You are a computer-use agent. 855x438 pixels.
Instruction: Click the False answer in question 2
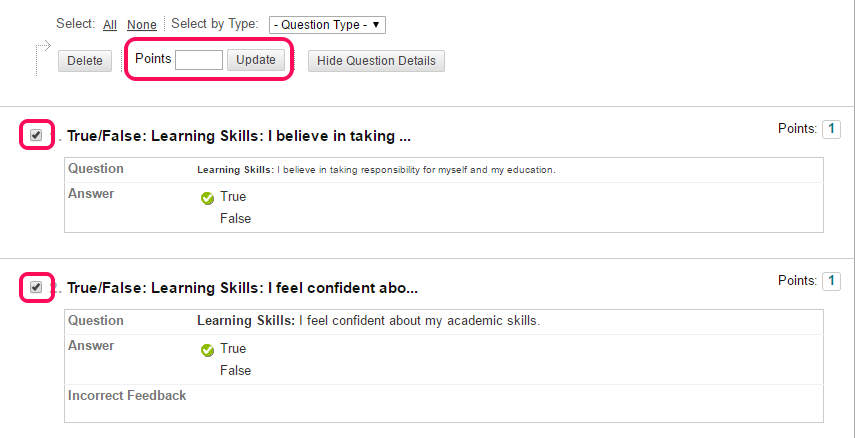(x=236, y=370)
